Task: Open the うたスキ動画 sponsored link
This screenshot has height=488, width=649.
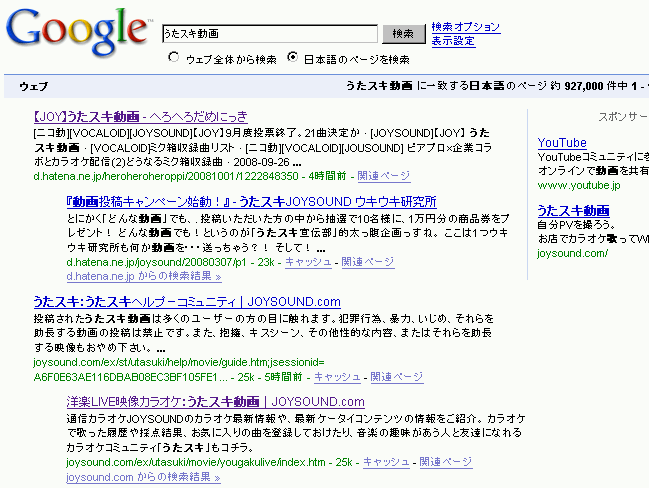Action: tap(574, 211)
